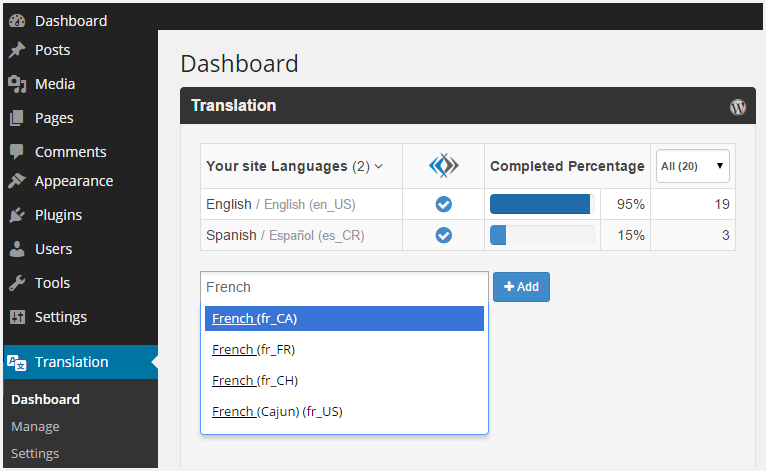
Task: Open the Plugins menu
Action: tap(58, 215)
